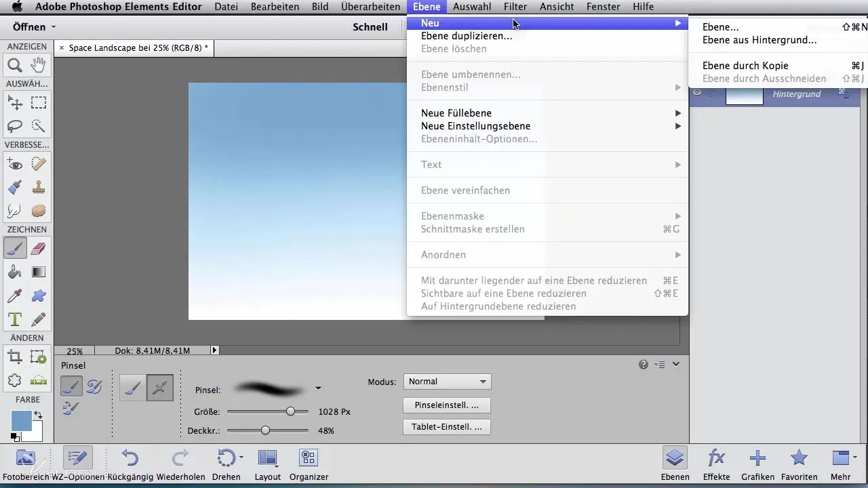Select the Type text tool
The height and width of the screenshot is (488, 868).
tap(15, 319)
